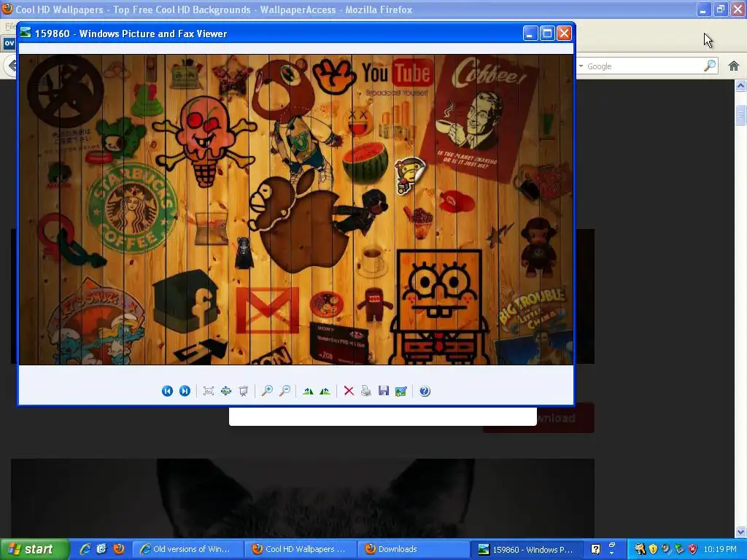Switch to the Downloads taskbar button
The image size is (747, 560).
pyautogui.click(x=414, y=549)
